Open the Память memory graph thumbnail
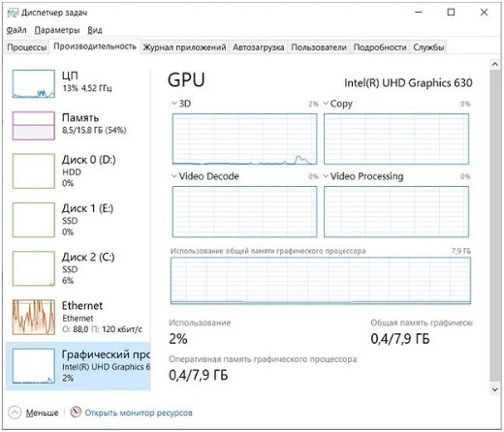 click(x=34, y=126)
